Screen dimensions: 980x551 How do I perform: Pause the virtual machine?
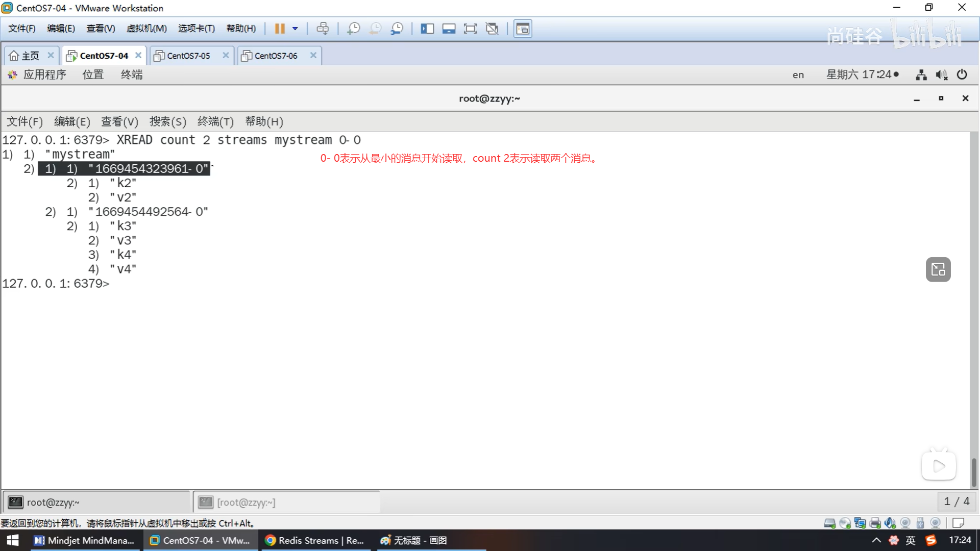[279, 29]
